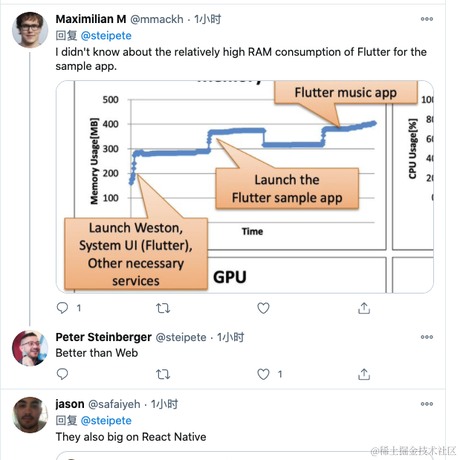
Task: Open more options on jason's tweet
Action: tap(427, 404)
